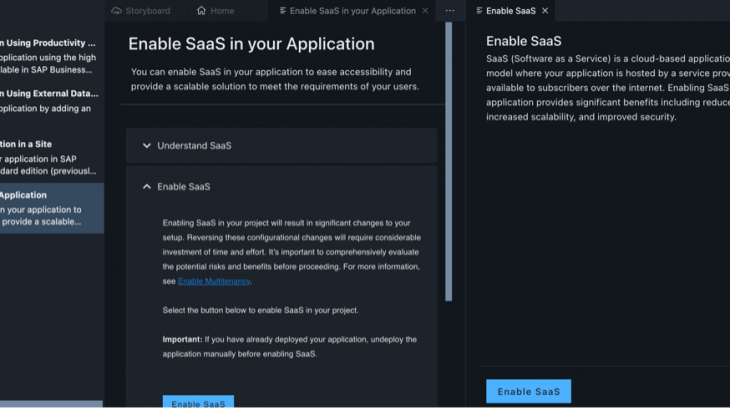Select the highlighted Application guide in the sidebar
Screen dimensions: 730x410
[x=50, y=208]
